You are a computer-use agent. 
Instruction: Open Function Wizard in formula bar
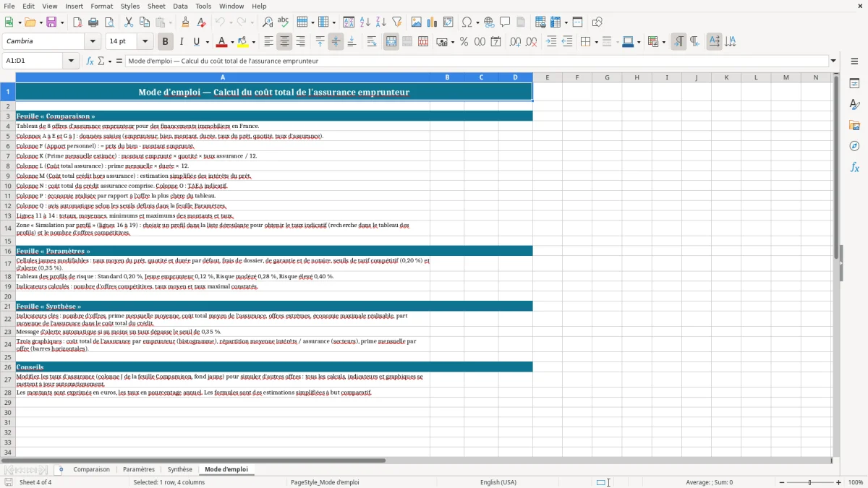[x=90, y=61]
